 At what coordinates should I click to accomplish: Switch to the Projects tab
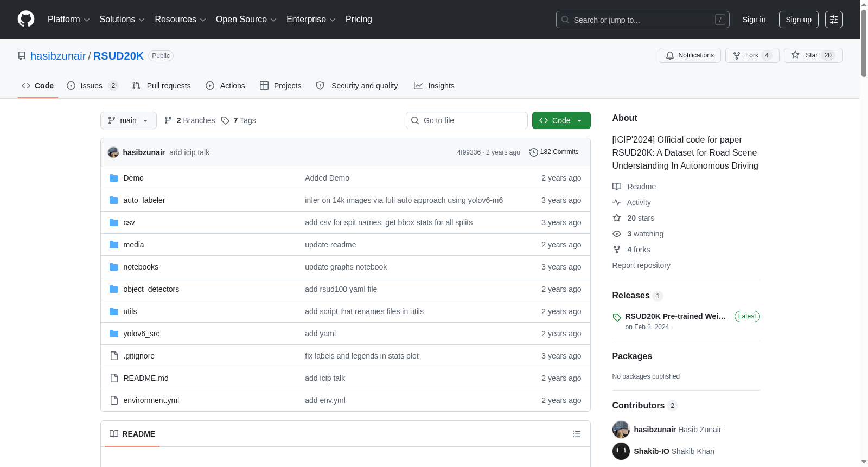point(280,86)
